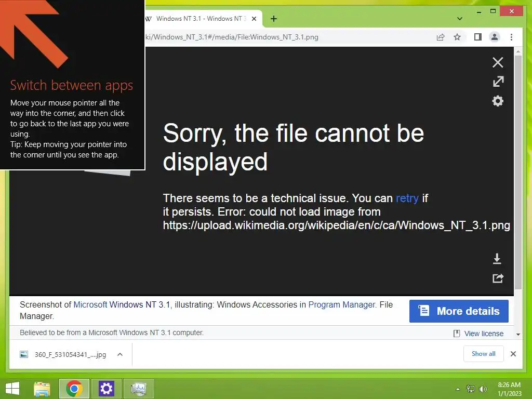Click the scrollbar up arrow
Image resolution: width=532 pixels, height=399 pixels.
518,52
